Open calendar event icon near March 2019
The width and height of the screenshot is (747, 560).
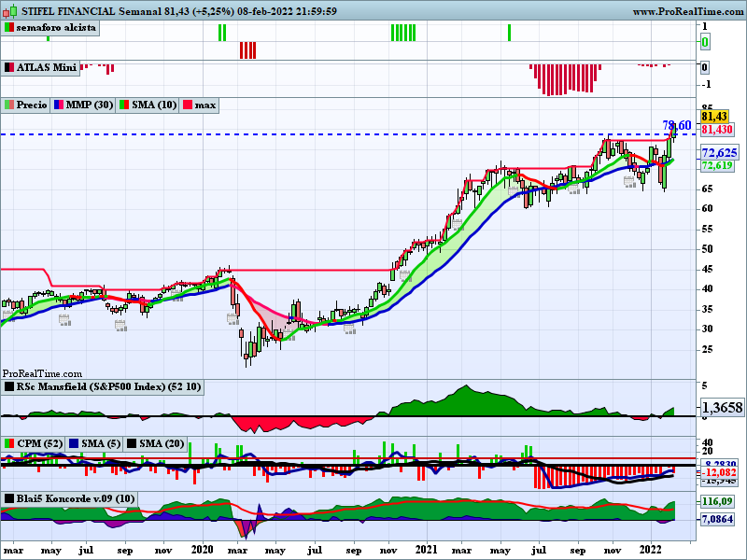[x=8, y=315]
